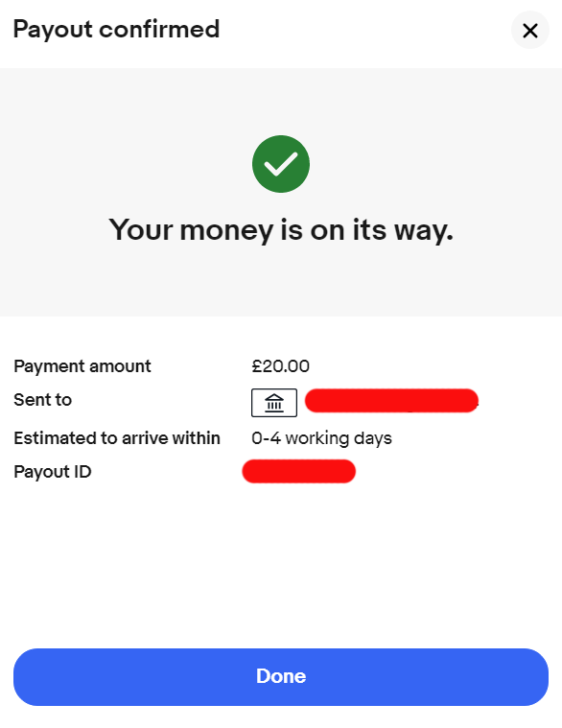Click the redacted bank account name
Viewport: 562px width, 728px height.
point(391,401)
